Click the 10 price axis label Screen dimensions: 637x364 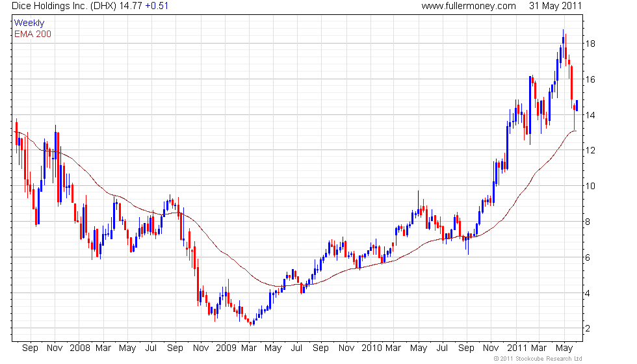click(x=590, y=186)
